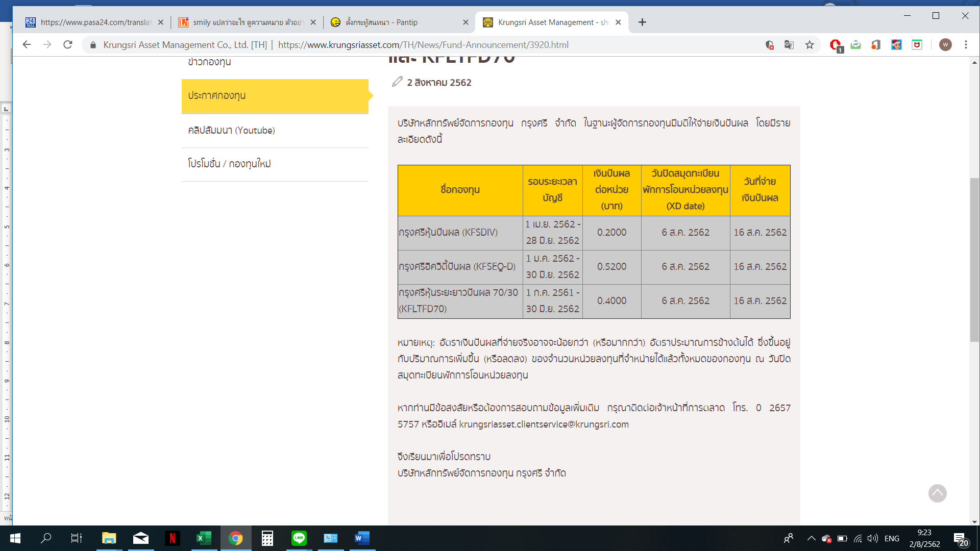This screenshot has width=980, height=551.
Task: Open Excel from taskbar
Action: coord(204,538)
